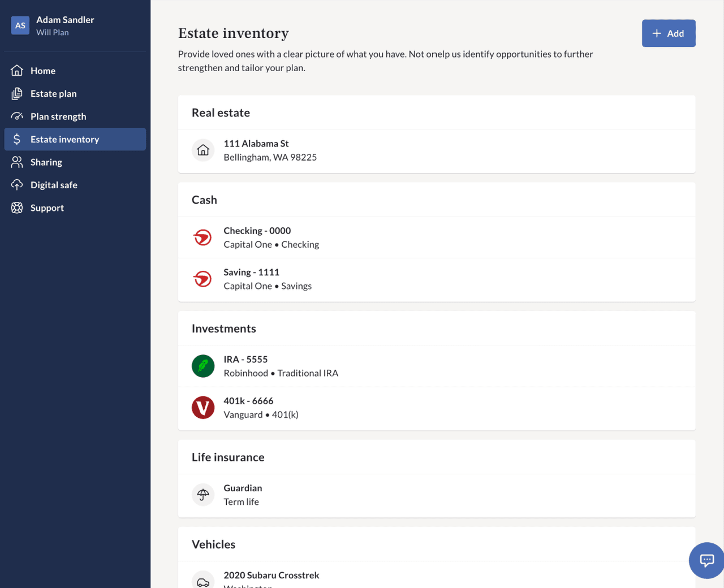Click the car icon beside Subaru Crosstrek

click(x=203, y=581)
